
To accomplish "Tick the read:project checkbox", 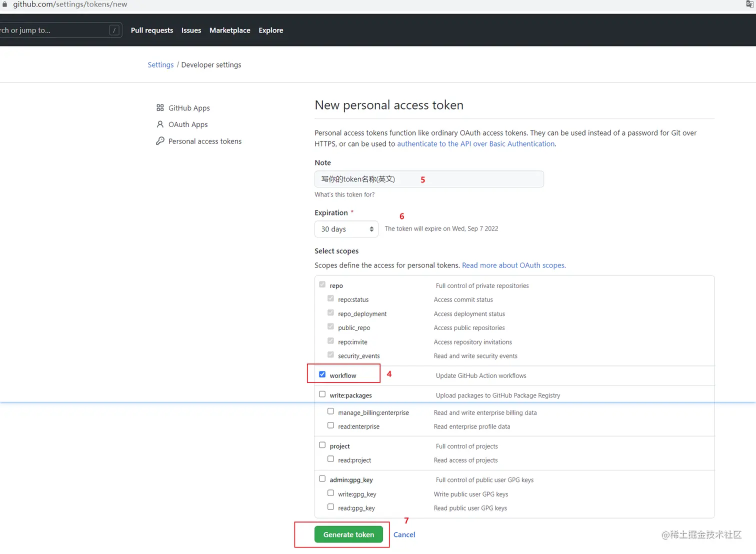I will (330, 459).
